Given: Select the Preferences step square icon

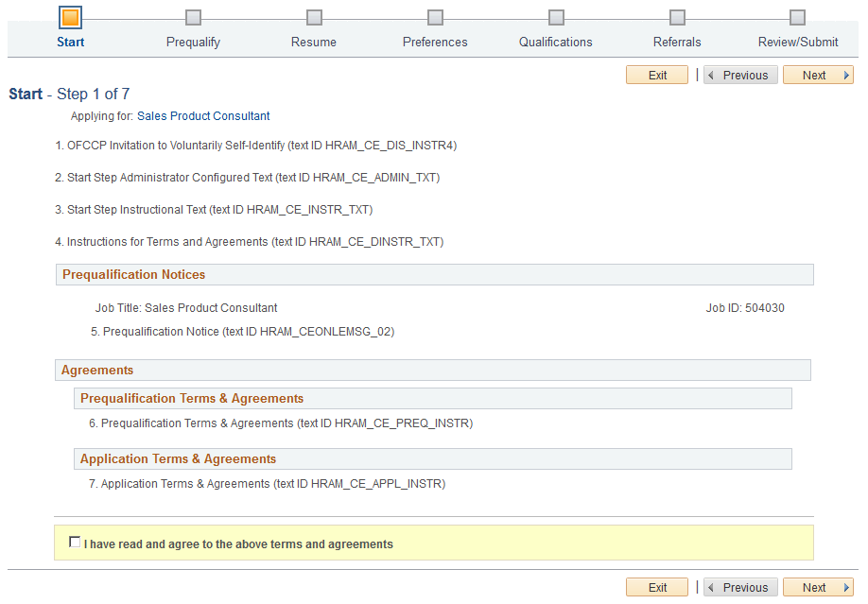Looking at the screenshot, I should [x=435, y=18].
